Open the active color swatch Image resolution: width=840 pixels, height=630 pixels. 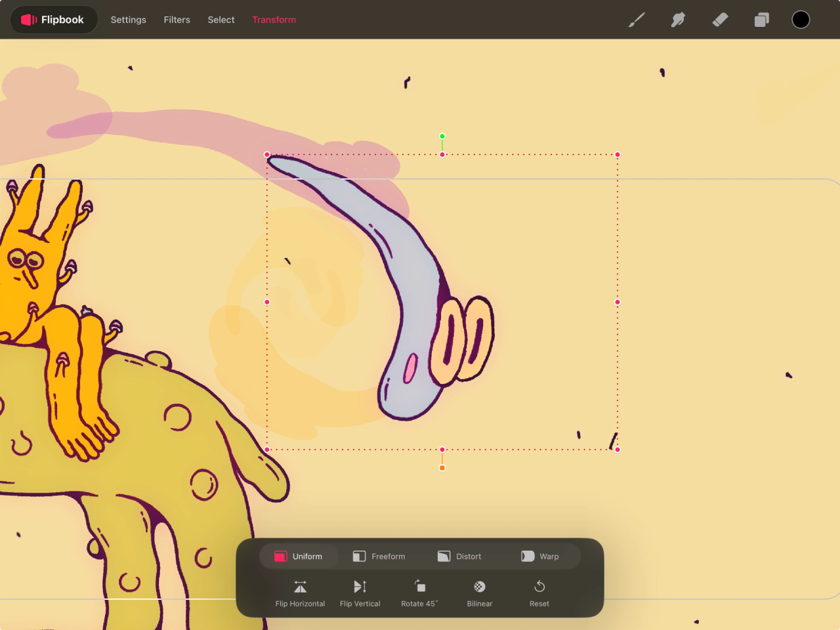801,19
